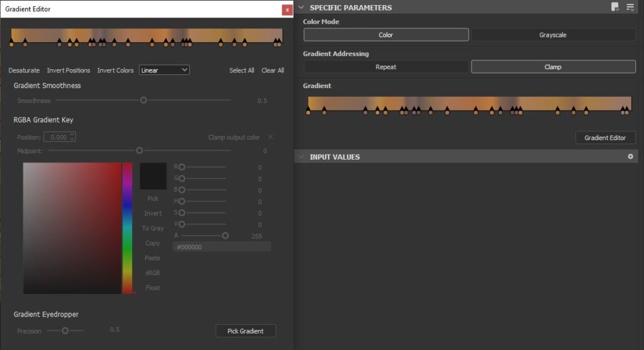The width and height of the screenshot is (644, 350).
Task: Click the Paste color button
Action: (x=152, y=258)
